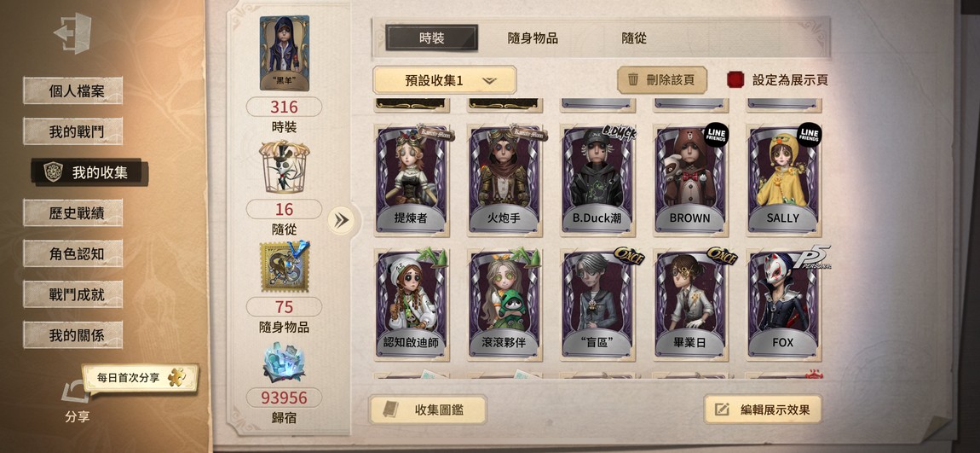Open the 收集圖鑑 catalog button
The width and height of the screenshot is (980, 453).
pyautogui.click(x=428, y=409)
